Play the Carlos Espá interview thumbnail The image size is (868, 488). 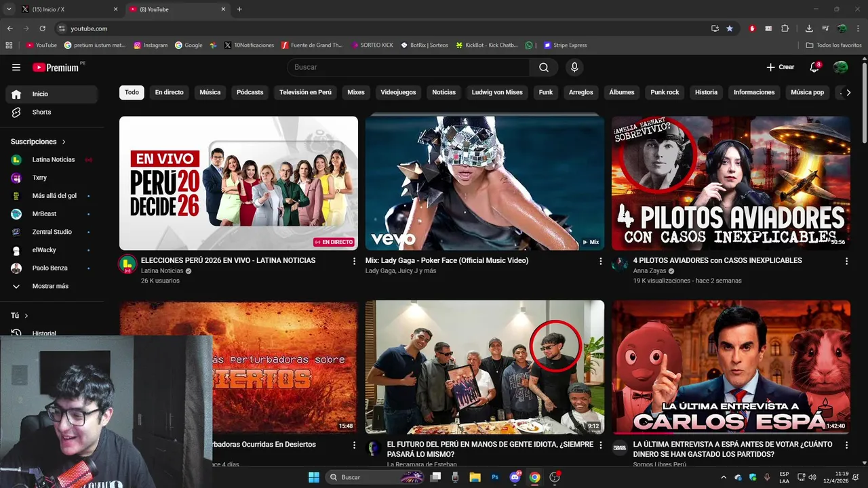731,367
